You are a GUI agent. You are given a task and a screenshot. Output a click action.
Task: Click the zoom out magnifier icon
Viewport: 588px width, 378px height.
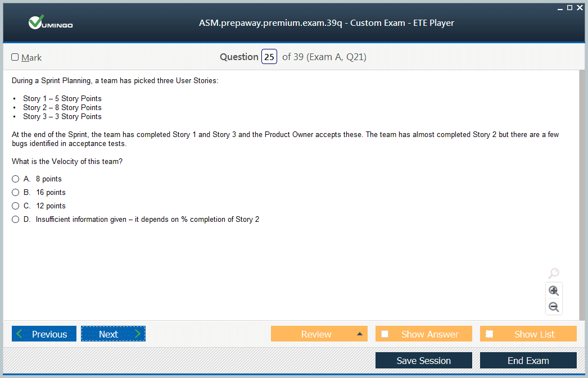pyautogui.click(x=554, y=307)
